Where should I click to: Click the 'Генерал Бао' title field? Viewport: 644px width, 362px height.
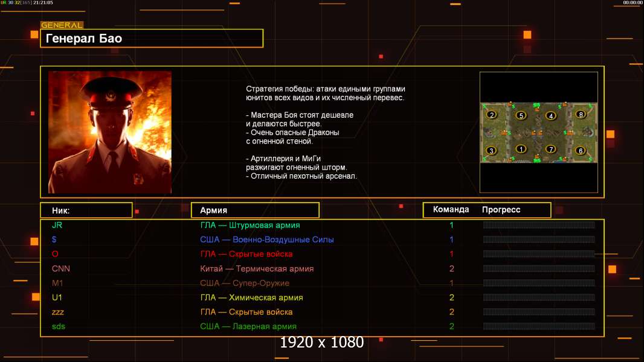click(152, 38)
